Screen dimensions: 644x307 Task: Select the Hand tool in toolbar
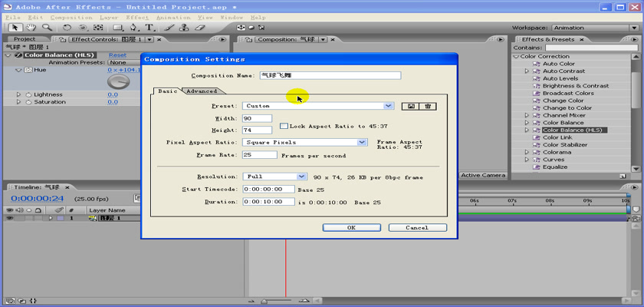coord(31,27)
